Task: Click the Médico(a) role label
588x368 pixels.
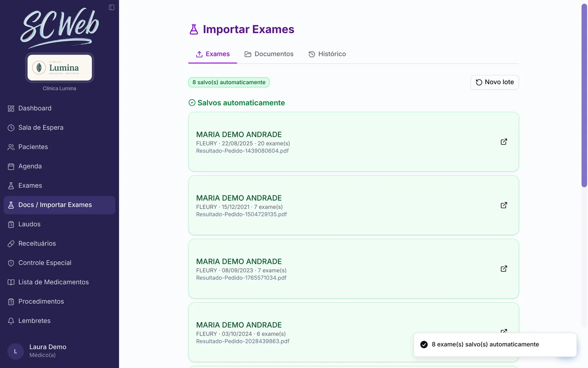Action: pos(42,355)
